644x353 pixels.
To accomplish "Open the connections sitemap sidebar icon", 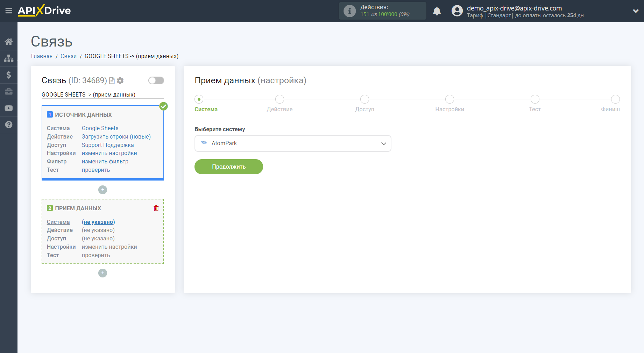I will point(9,58).
